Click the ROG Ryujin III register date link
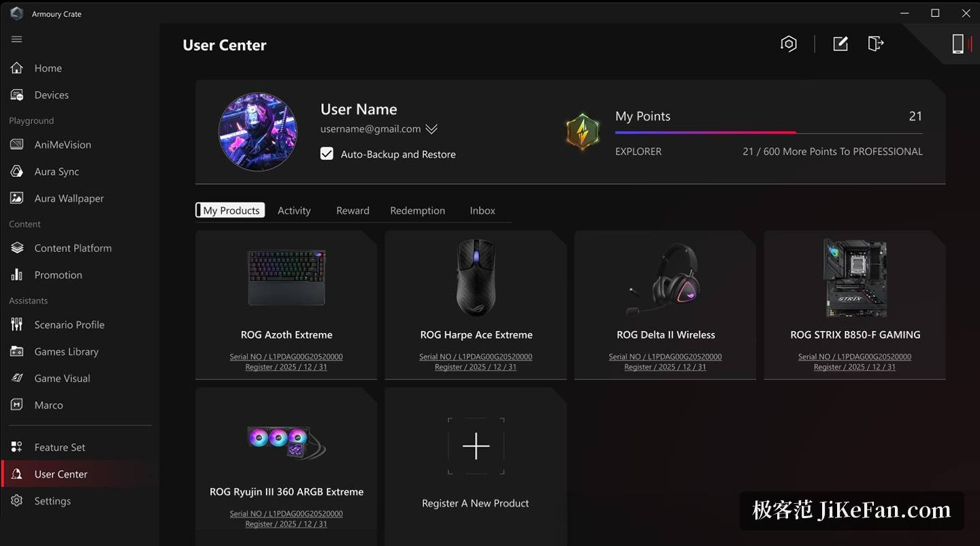The width and height of the screenshot is (980, 546). pos(287,524)
